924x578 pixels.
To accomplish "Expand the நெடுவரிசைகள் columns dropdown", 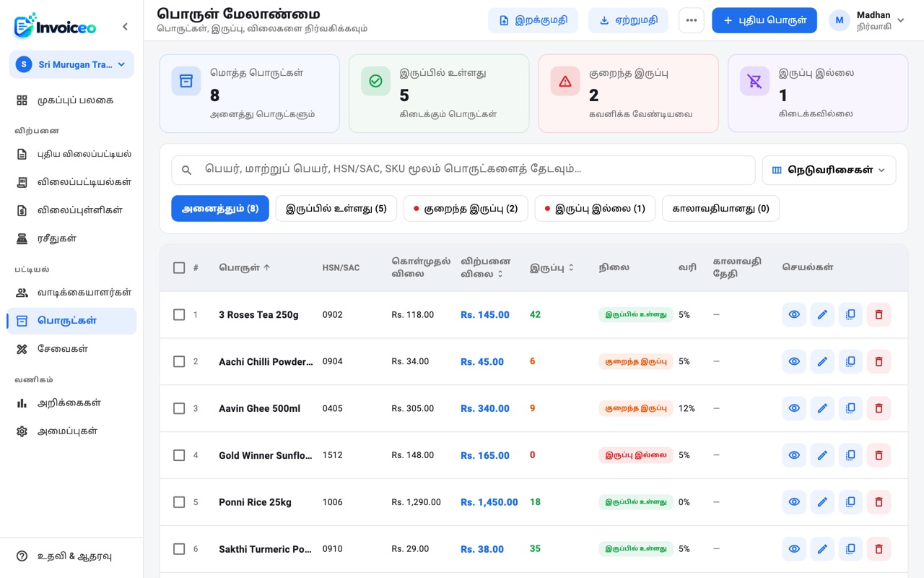I will (829, 171).
